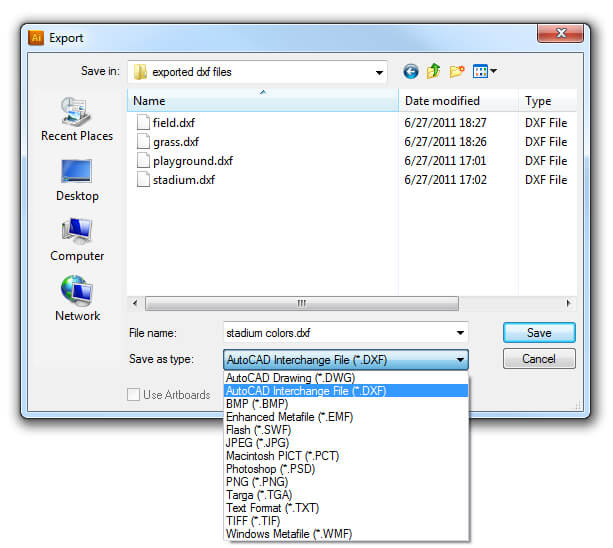The image size is (613, 548).
Task: Choose AutoCAD Drawing (*.DWG) format
Action: [x=346, y=378]
